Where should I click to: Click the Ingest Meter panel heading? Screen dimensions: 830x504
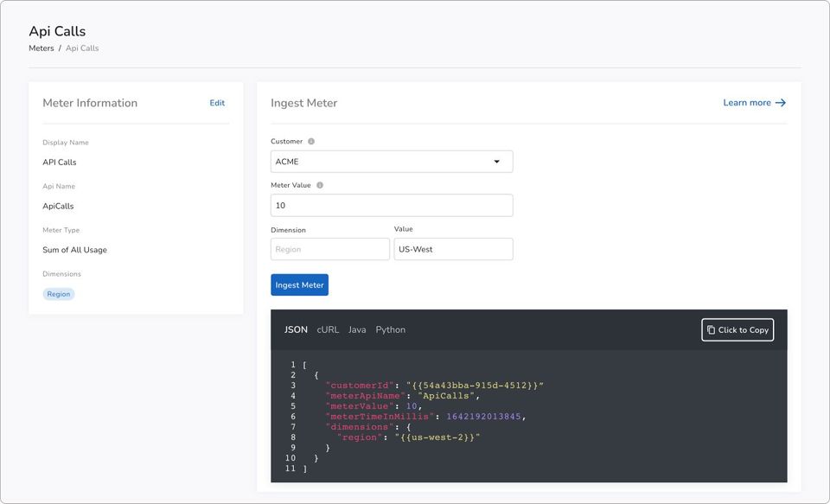click(x=303, y=103)
